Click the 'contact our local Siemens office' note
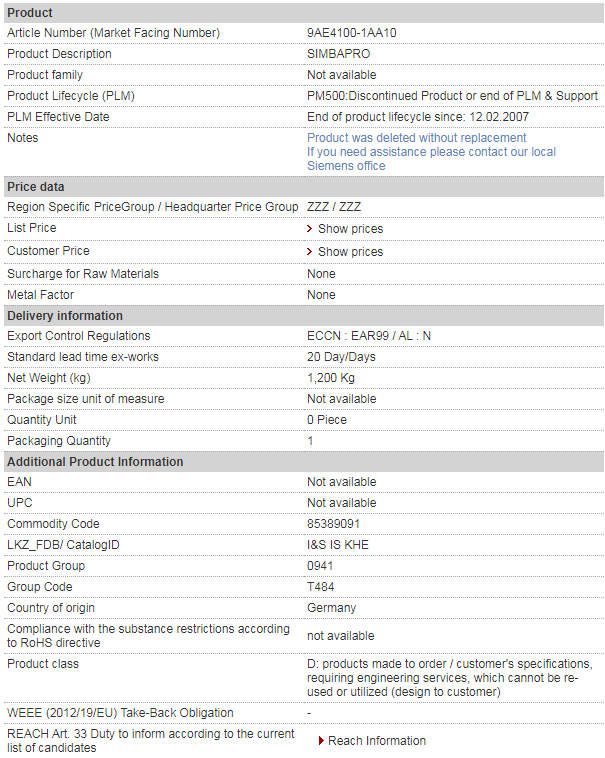Viewport: 605px width, 758px height. tap(431, 159)
